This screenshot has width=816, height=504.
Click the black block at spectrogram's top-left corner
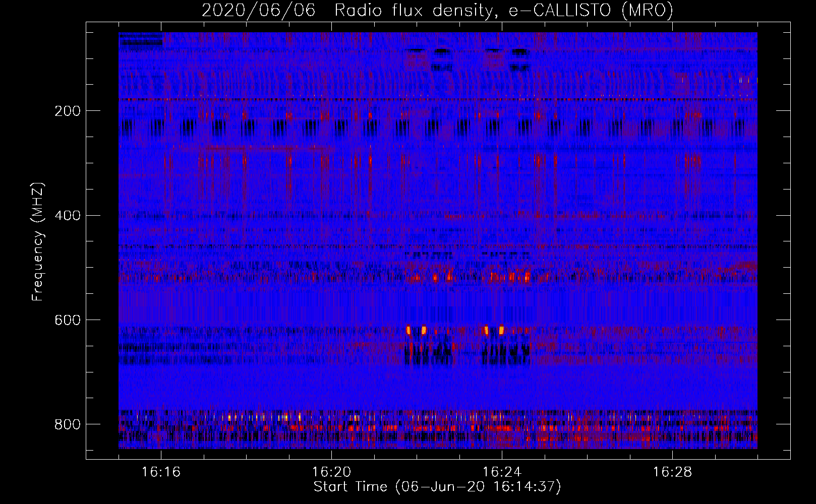tap(141, 40)
